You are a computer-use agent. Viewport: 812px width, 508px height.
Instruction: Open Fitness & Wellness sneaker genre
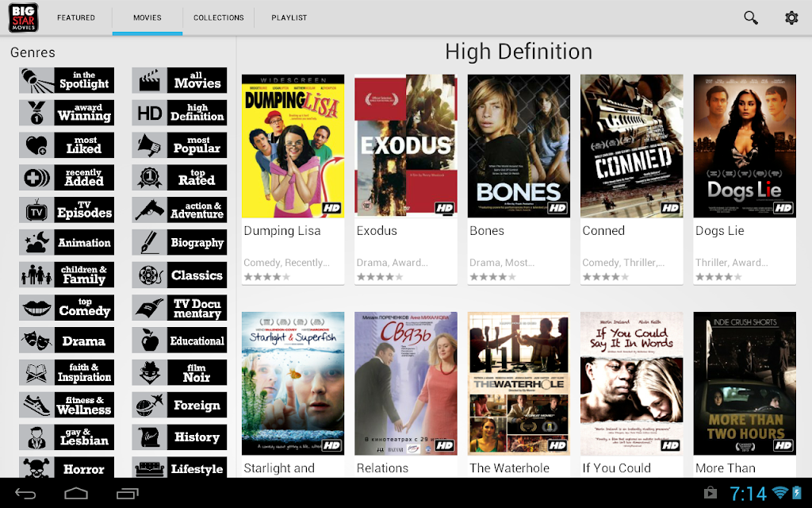[67, 405]
